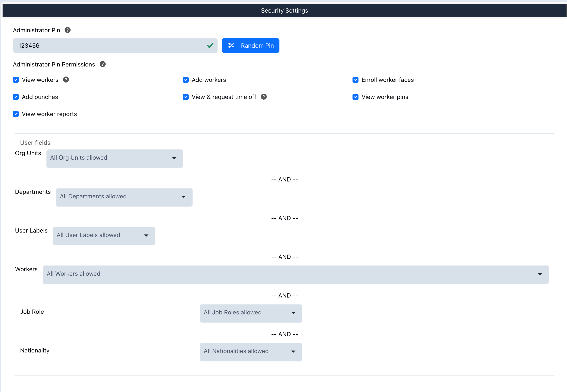
Task: Uncheck View & request time off
Action: pyautogui.click(x=186, y=97)
